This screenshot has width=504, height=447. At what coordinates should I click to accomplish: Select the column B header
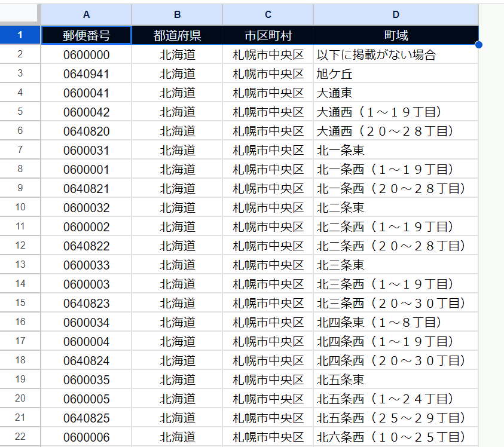point(177,14)
